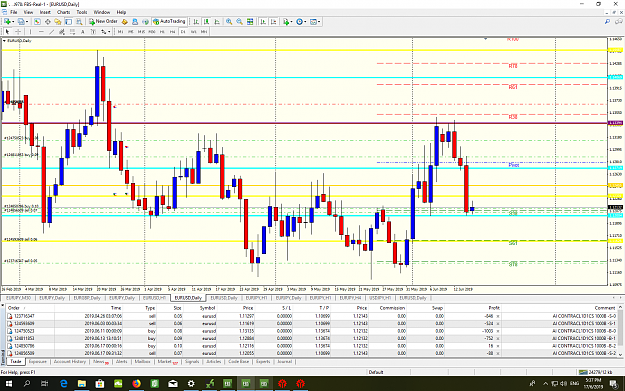The width and height of the screenshot is (625, 391).
Task: Launch MetaEditor from the toolbar
Action: click(125, 22)
